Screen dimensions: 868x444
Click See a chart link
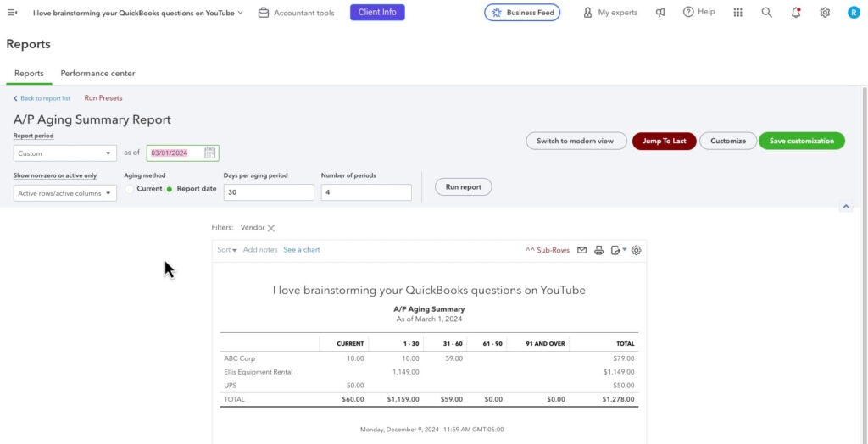[x=302, y=250]
